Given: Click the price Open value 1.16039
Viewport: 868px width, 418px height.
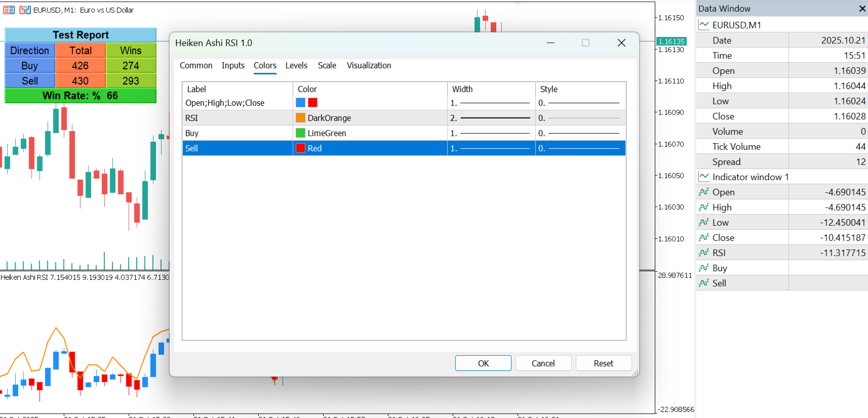Looking at the screenshot, I should point(850,70).
